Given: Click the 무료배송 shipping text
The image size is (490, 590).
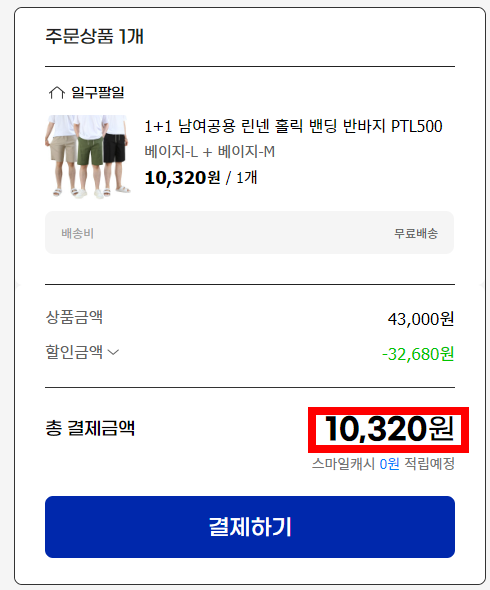Looking at the screenshot, I should click(x=416, y=233).
